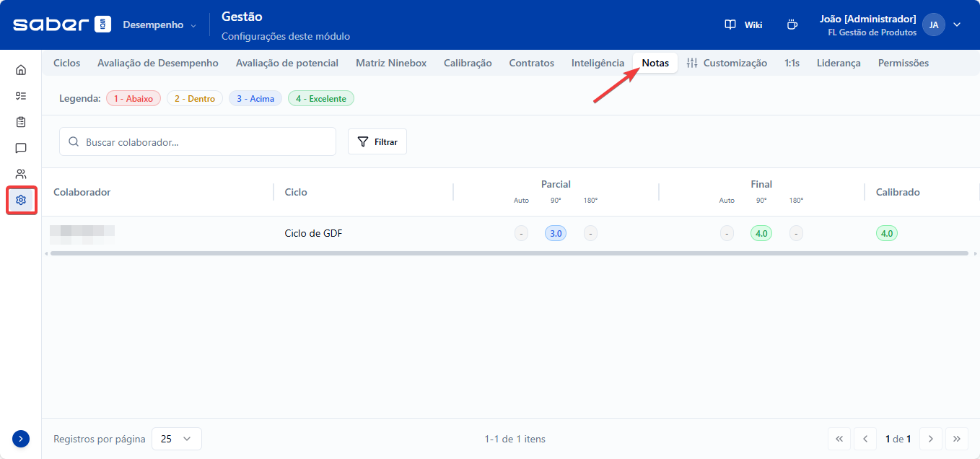980x459 pixels.
Task: Expand the user profile menu chevron
Action: (957, 25)
